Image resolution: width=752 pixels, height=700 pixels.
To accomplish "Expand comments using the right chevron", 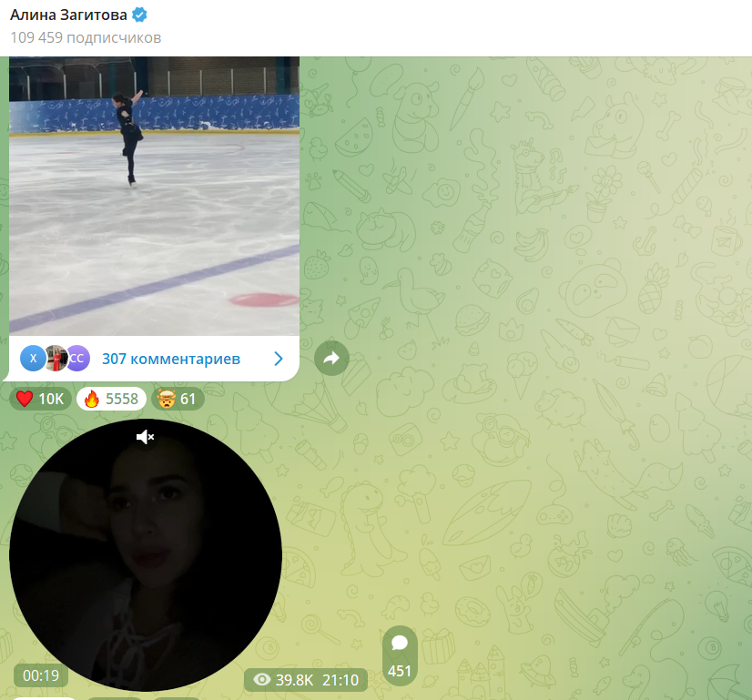I will [279, 359].
